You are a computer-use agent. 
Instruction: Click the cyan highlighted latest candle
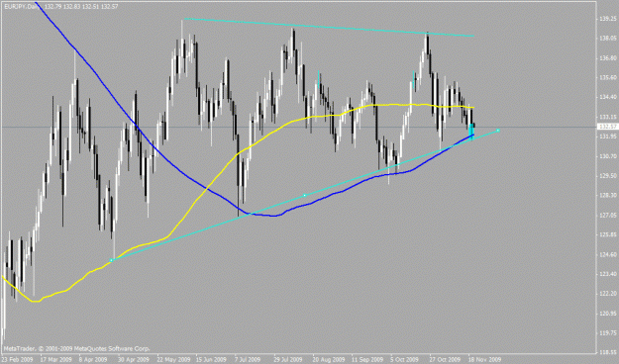[471, 131]
